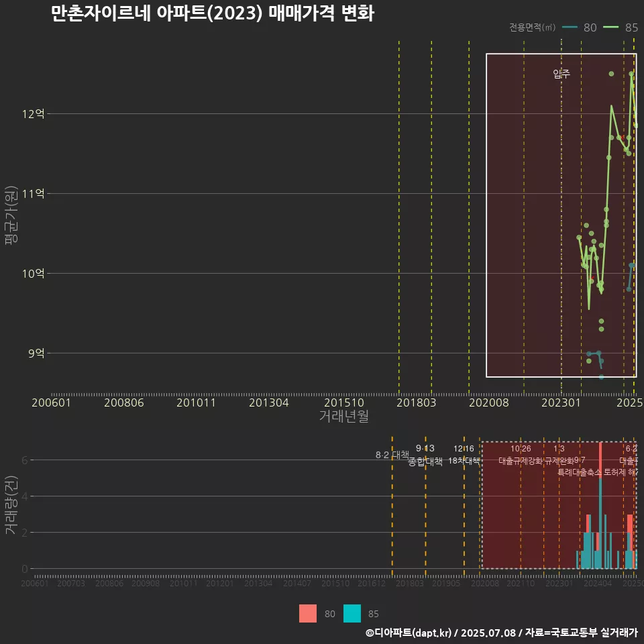Screen dimensions: 644x644
Task: Click the 200601 label on the price chart axis
Action: [x=52, y=402]
